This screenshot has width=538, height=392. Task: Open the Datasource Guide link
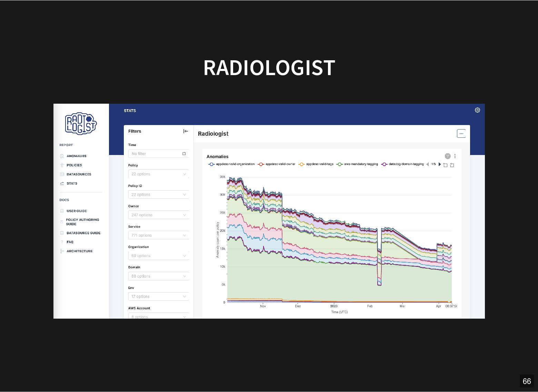83,233
